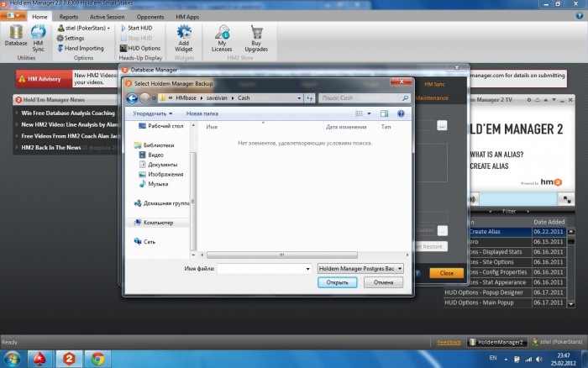This screenshot has height=368, width=588.
Task: Click the horizontal scrollbar in file list
Action: 282,255
